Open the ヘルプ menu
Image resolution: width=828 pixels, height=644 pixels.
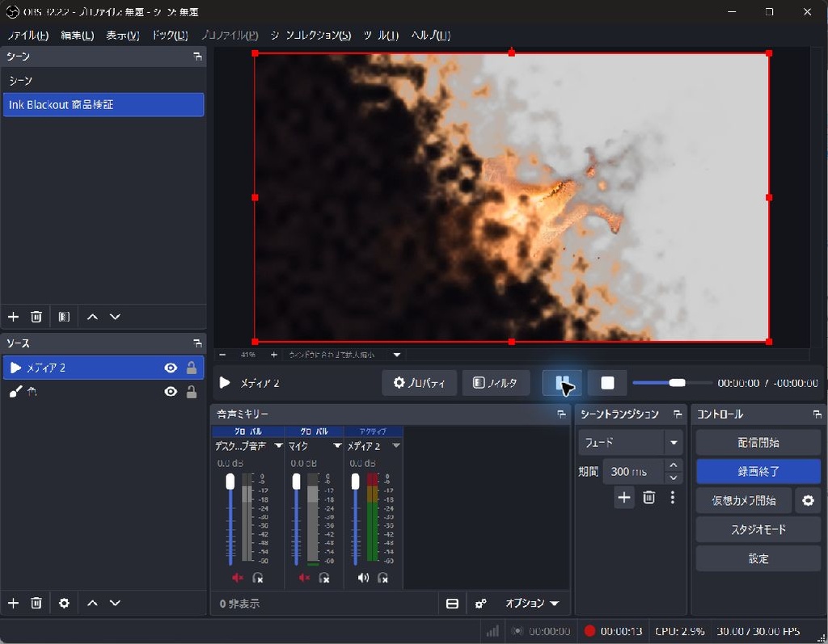click(x=430, y=36)
